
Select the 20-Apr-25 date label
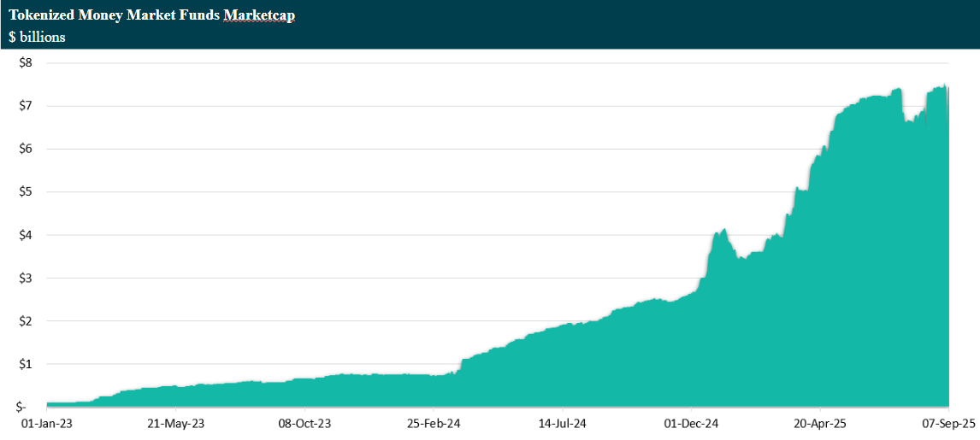click(x=819, y=423)
